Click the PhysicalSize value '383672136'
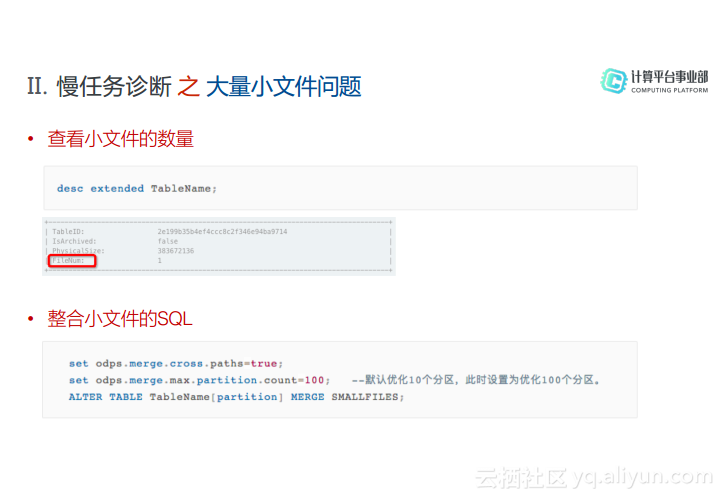Image resolution: width=724 pixels, height=500 pixels. pos(175,251)
